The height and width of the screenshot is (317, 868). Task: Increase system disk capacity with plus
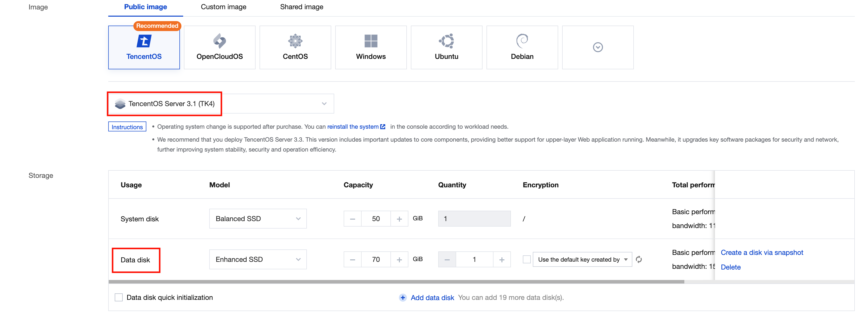pos(399,219)
